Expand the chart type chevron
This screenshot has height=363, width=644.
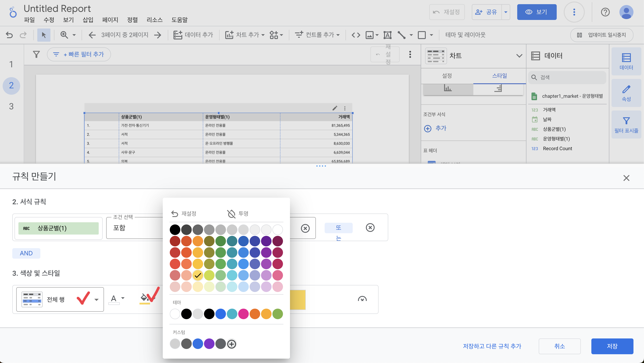tap(519, 56)
